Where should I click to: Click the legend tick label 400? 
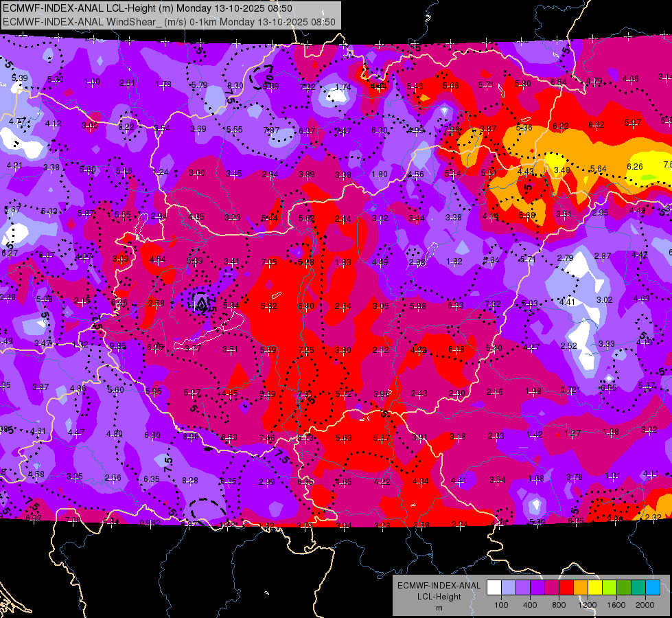pyautogui.click(x=530, y=605)
